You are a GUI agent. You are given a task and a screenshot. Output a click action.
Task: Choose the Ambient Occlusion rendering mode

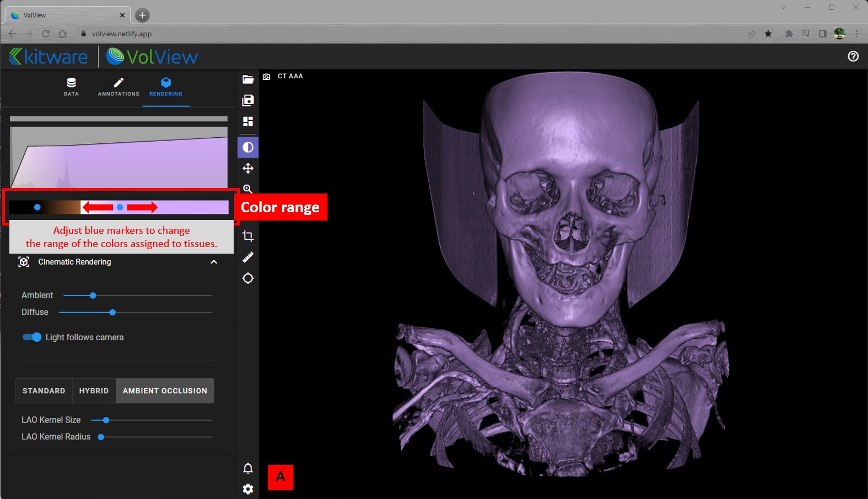[165, 391]
